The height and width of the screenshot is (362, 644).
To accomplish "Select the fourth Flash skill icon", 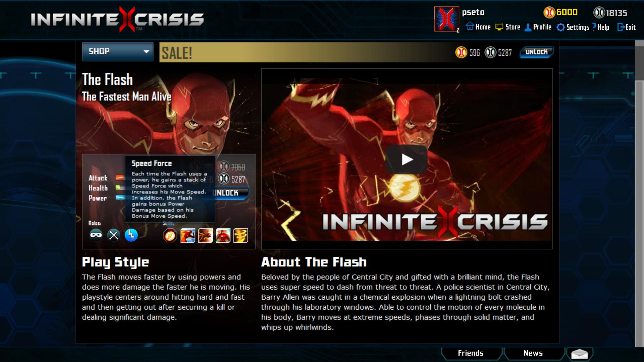I will click(x=223, y=236).
